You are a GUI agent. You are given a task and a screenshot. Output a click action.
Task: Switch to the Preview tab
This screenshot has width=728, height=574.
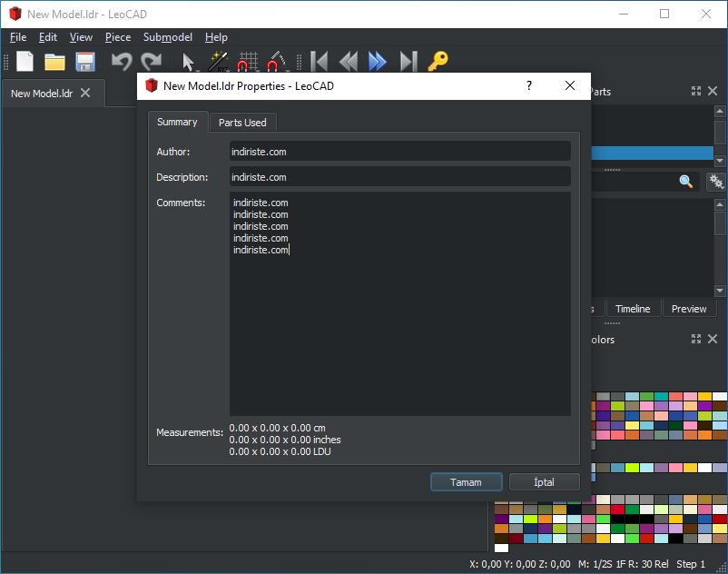(x=689, y=309)
